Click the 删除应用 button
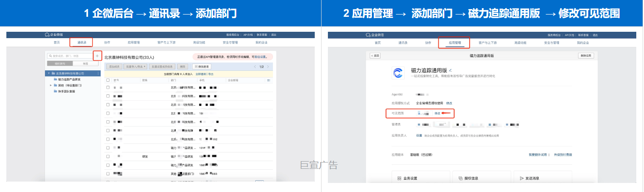Image resolution: width=644 pixels, height=192 pixels. (x=586, y=55)
